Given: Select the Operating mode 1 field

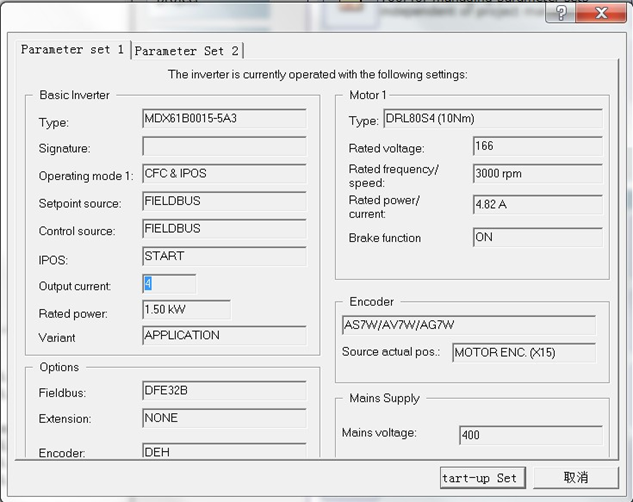Looking at the screenshot, I should [x=223, y=174].
